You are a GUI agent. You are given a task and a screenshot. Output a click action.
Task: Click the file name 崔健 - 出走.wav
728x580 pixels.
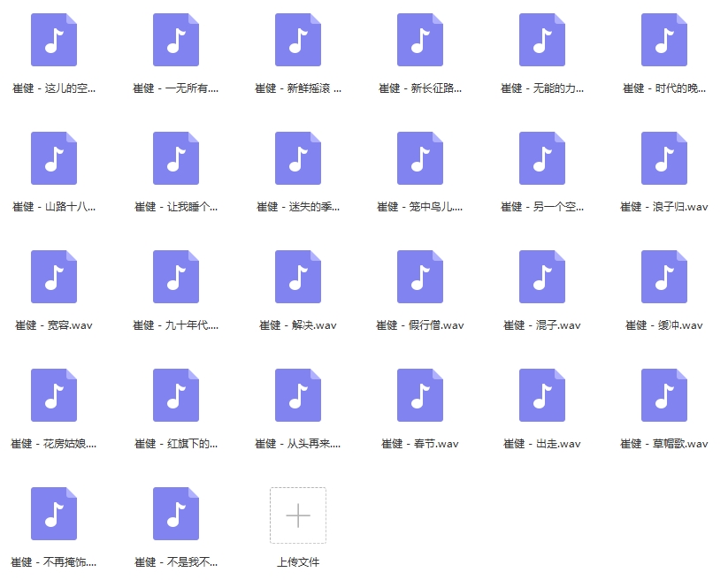point(542,444)
